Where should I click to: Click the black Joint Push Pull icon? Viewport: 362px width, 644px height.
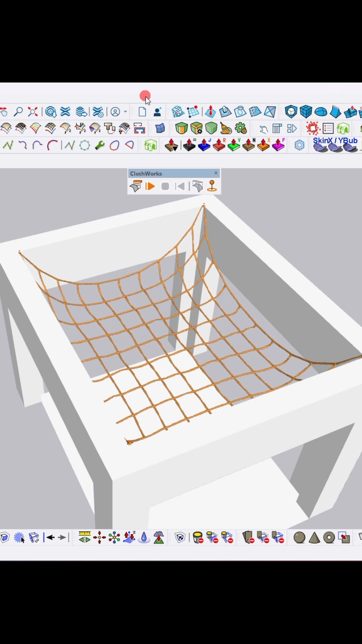click(189, 145)
